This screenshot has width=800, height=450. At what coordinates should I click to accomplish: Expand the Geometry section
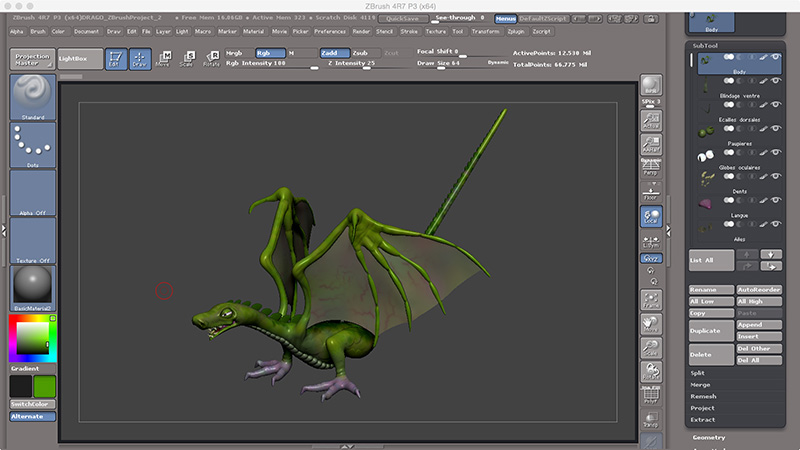(x=711, y=437)
